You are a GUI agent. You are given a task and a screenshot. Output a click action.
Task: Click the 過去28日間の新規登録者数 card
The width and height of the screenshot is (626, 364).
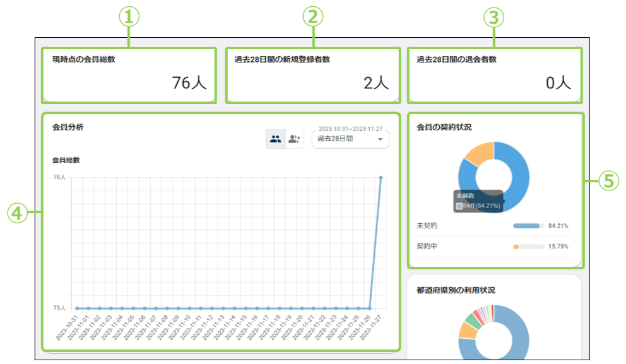[312, 75]
